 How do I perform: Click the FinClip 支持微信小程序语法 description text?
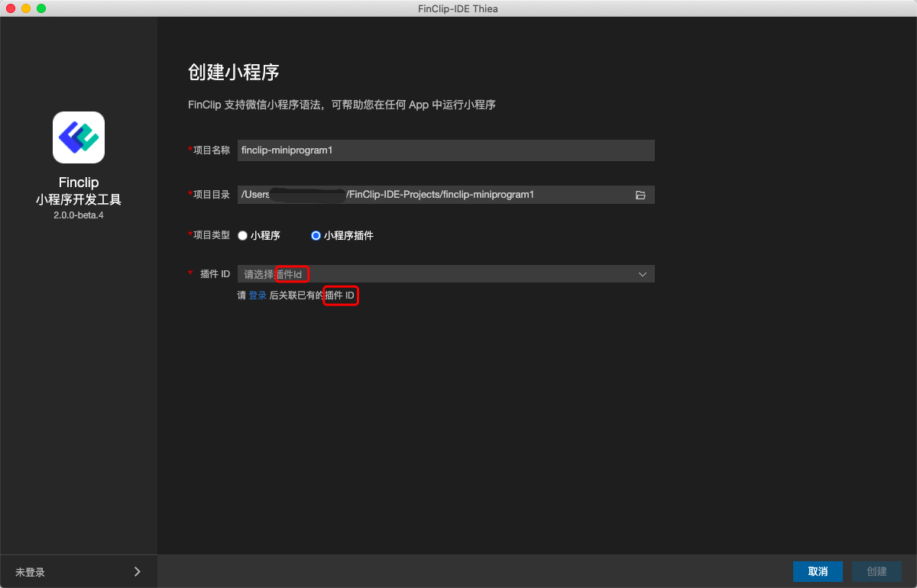click(342, 105)
